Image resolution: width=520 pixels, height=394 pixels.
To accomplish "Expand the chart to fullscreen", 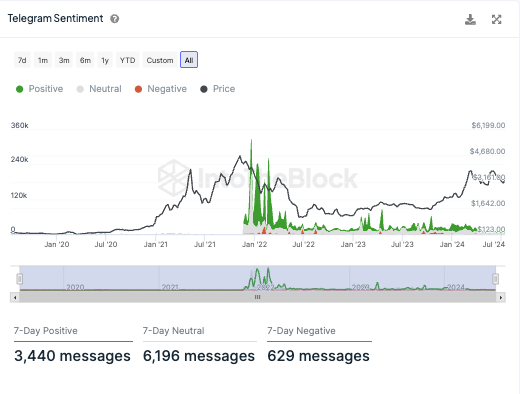I will point(497,20).
